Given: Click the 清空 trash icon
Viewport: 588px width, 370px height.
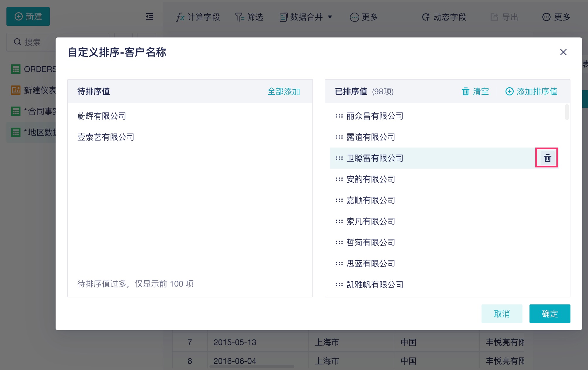Looking at the screenshot, I should [x=465, y=92].
